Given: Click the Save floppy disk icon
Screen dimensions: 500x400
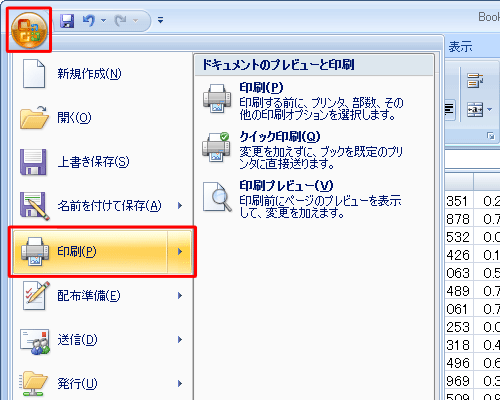Looking at the screenshot, I should coord(67,21).
